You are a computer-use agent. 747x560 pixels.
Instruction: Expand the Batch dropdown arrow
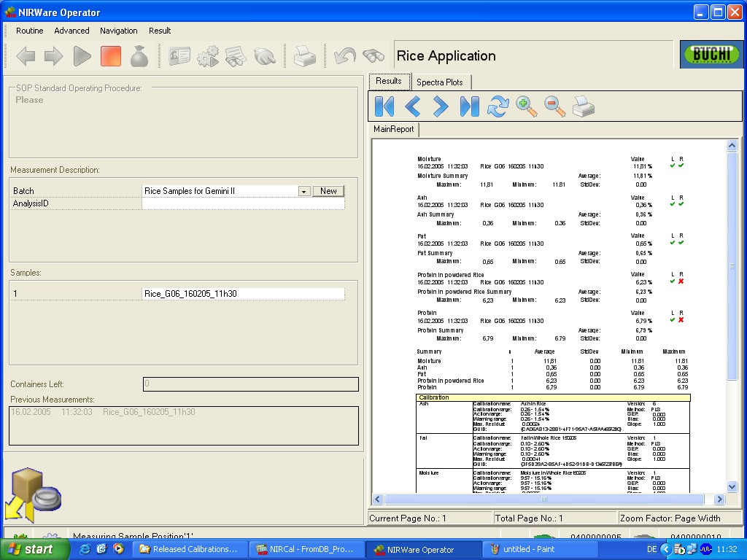coord(304,192)
